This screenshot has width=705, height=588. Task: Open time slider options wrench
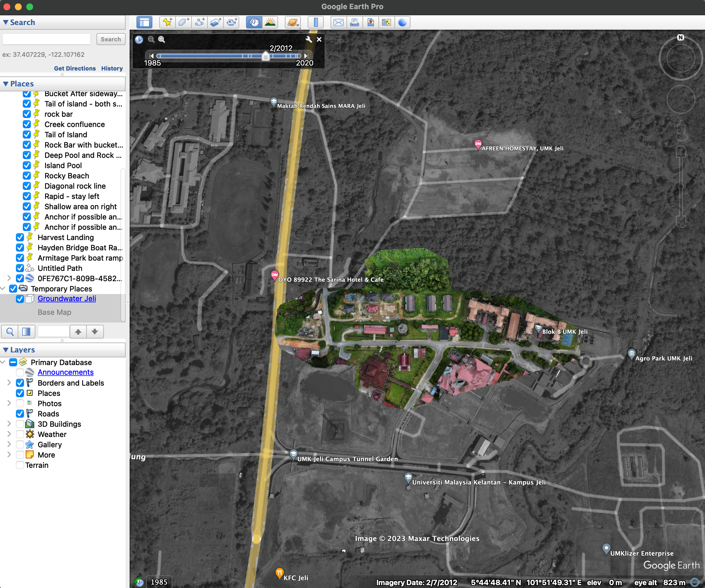(309, 39)
